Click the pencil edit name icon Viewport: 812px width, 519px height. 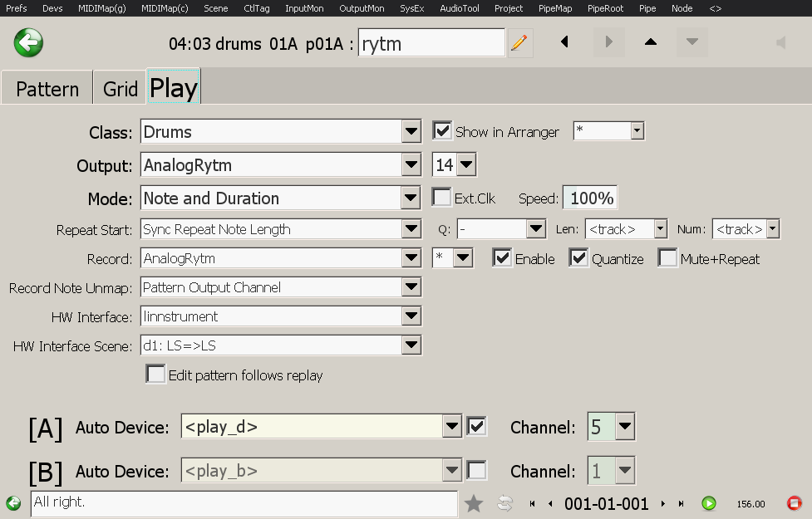coord(519,43)
